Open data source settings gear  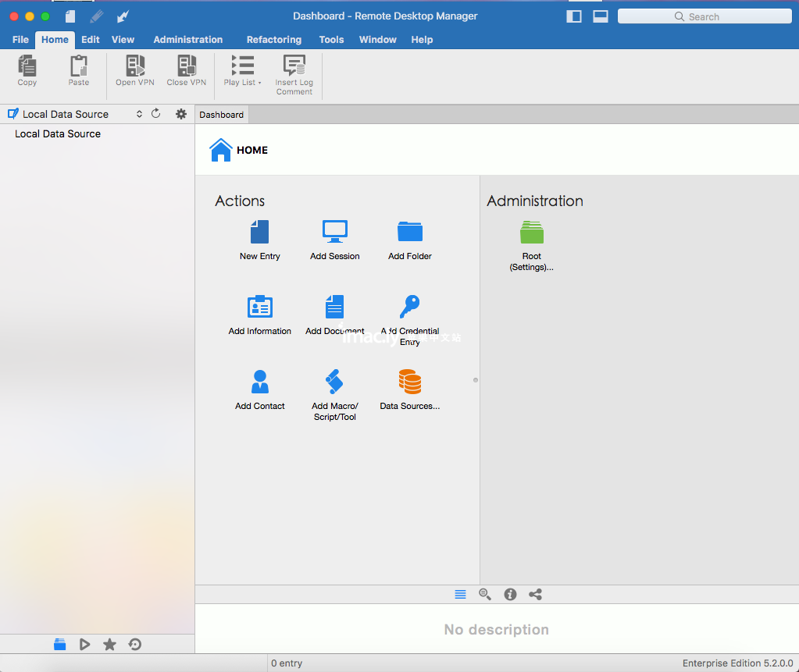tap(181, 114)
